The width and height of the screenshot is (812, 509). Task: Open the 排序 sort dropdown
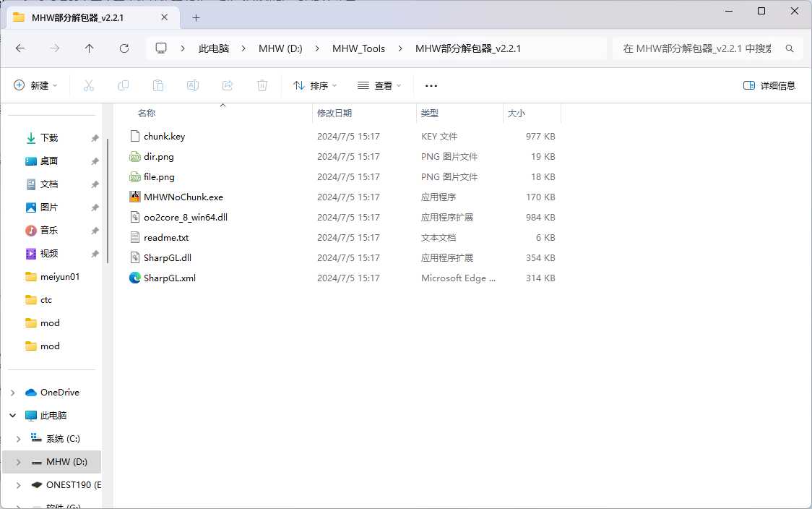point(315,85)
